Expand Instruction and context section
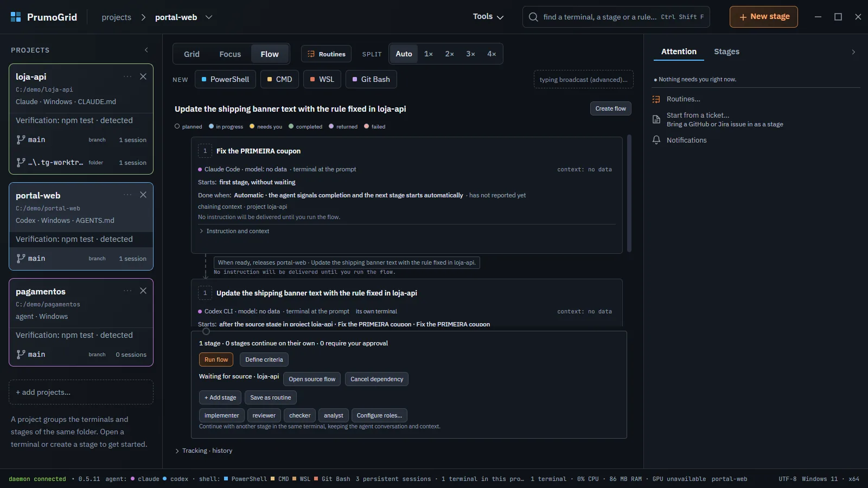Screen dimensions: 868x488 (234, 231)
